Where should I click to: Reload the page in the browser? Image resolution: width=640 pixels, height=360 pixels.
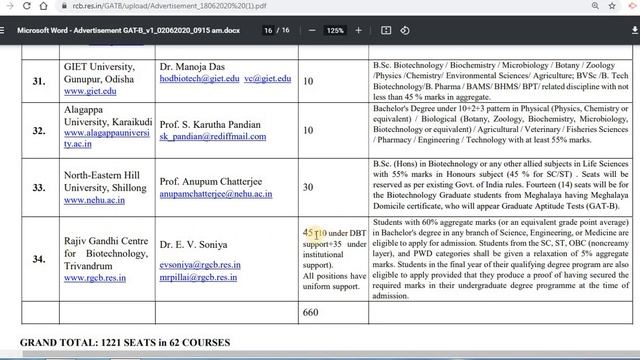coord(27,6)
